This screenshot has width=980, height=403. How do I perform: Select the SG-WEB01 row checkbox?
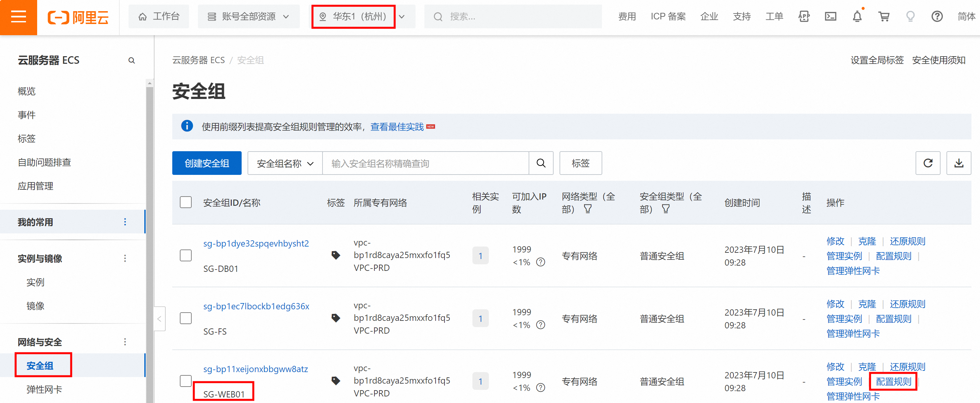pyautogui.click(x=186, y=381)
